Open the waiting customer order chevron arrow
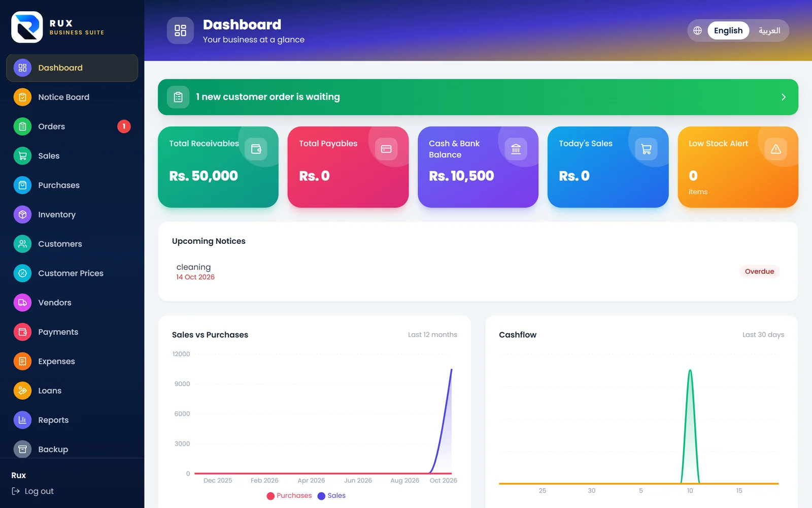This screenshot has height=508, width=812. (784, 97)
